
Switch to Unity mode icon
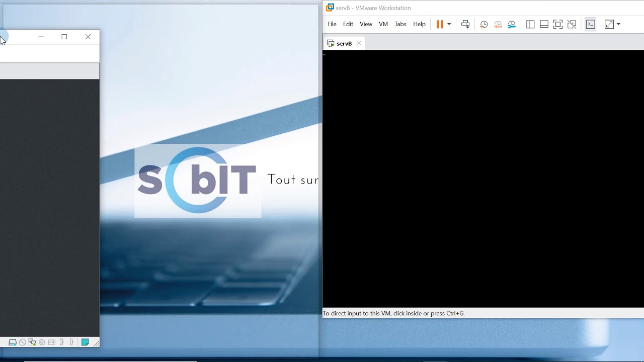572,24
